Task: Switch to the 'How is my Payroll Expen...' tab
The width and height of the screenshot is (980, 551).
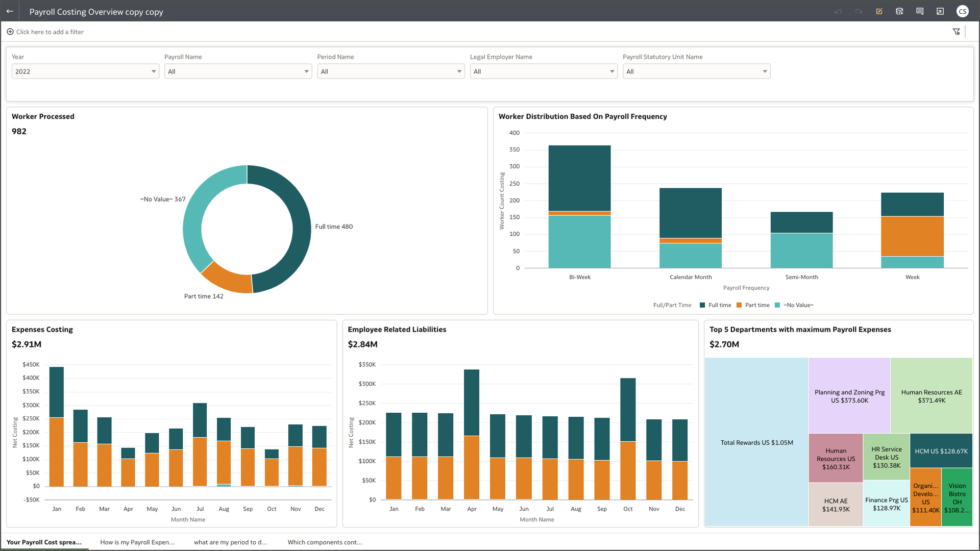Action: click(137, 542)
